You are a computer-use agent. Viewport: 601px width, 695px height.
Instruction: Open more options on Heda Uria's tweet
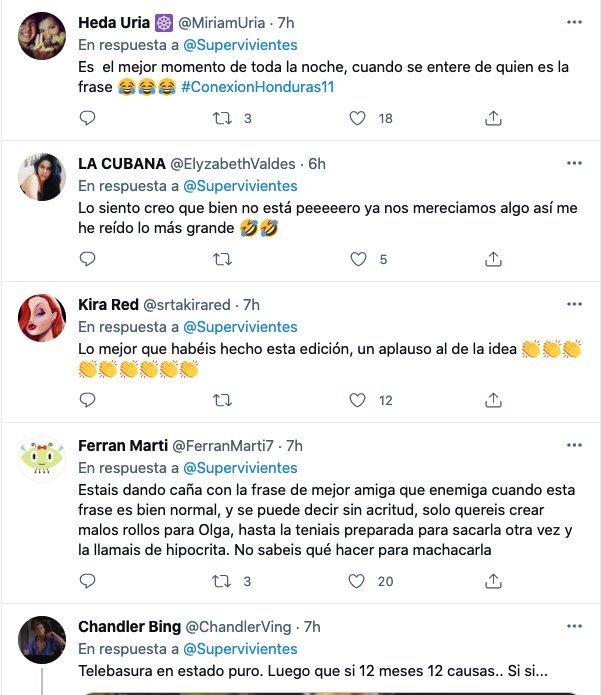tap(574, 21)
